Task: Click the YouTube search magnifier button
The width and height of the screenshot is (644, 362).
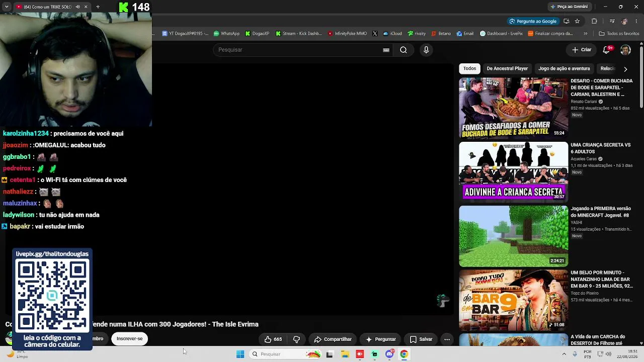Action: [x=403, y=50]
